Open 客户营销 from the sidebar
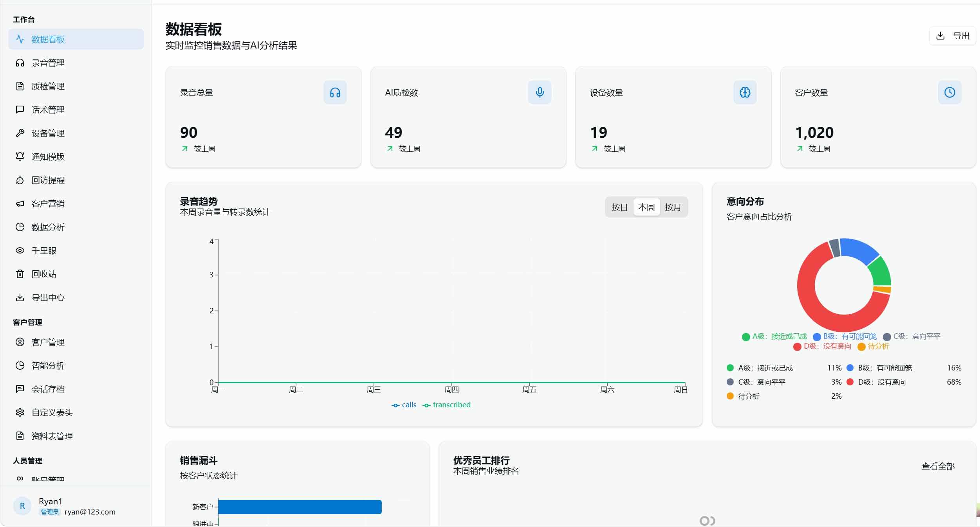980x527 pixels. click(x=76, y=203)
